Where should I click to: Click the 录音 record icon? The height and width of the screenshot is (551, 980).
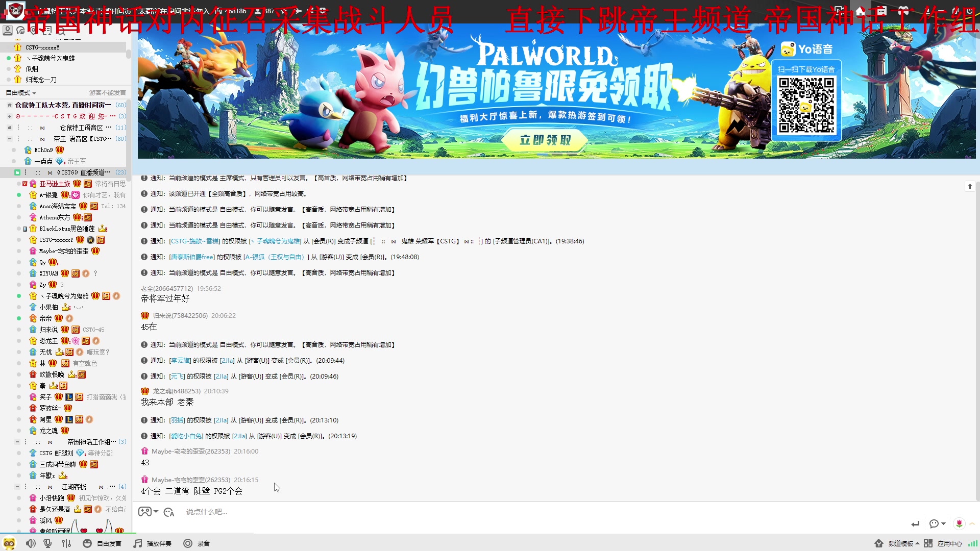(188, 543)
